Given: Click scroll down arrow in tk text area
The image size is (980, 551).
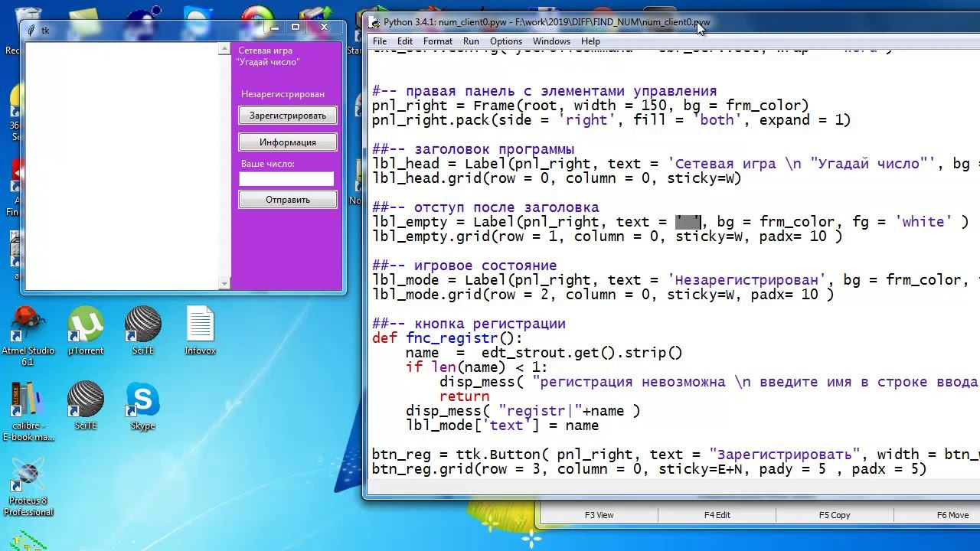Looking at the screenshot, I should pyautogui.click(x=224, y=284).
